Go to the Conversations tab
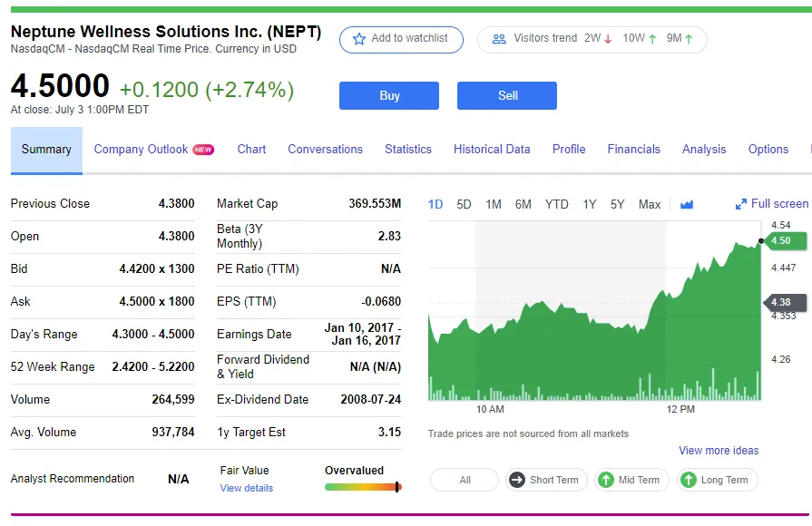Image resolution: width=812 pixels, height=526 pixels. (325, 150)
